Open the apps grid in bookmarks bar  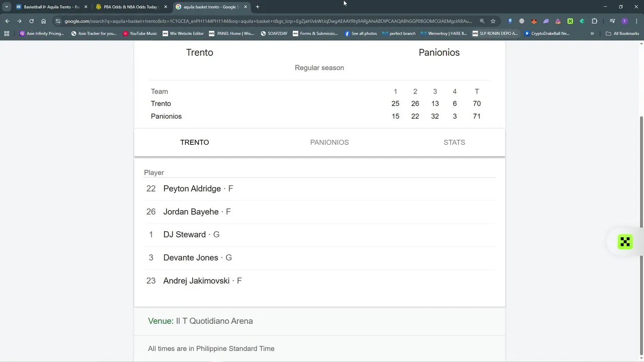click(x=7, y=34)
